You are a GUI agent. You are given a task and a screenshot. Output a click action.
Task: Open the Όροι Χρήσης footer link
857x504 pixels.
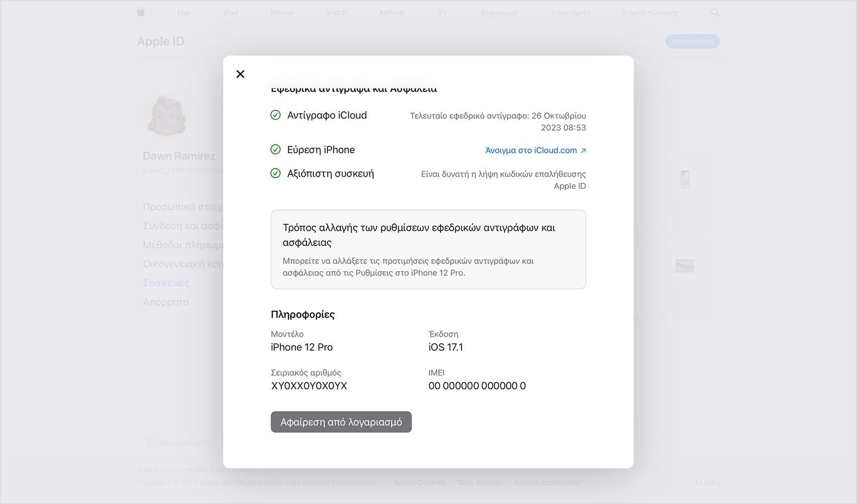(480, 483)
